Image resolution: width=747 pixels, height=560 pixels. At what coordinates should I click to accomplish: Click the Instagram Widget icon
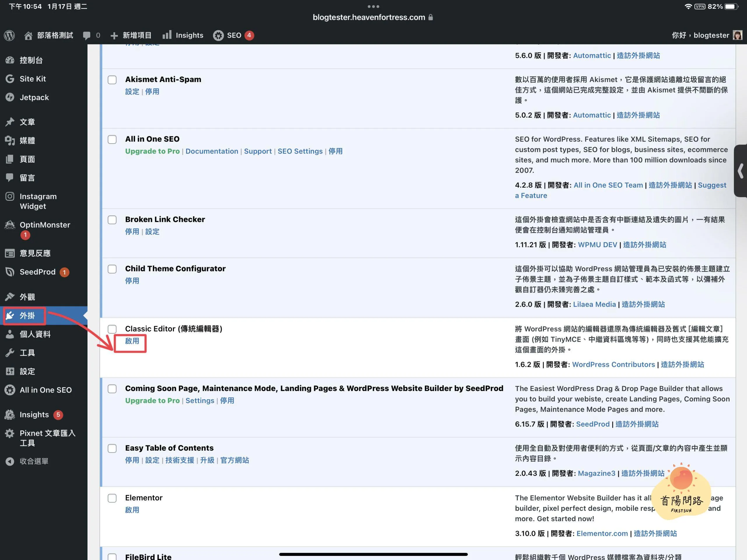pyautogui.click(x=10, y=196)
